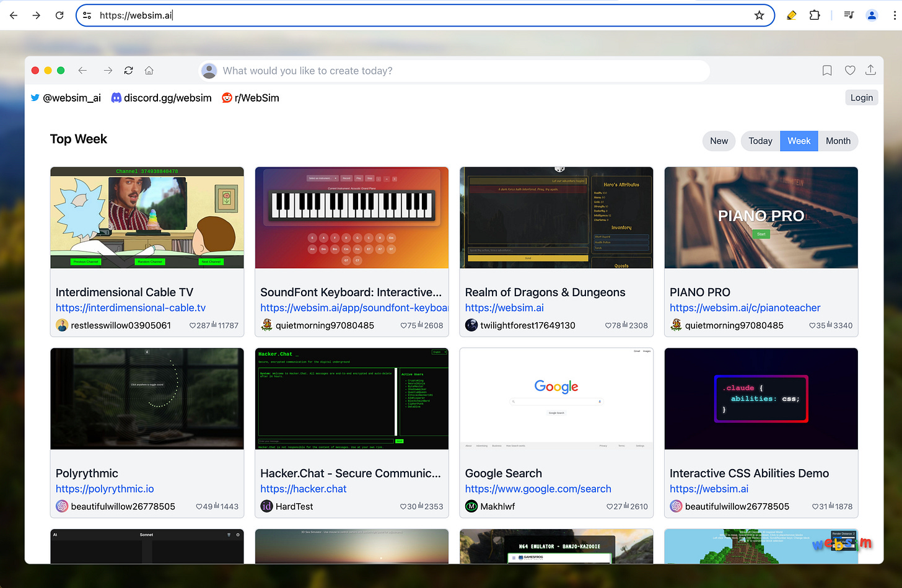Click the share upload icon
The height and width of the screenshot is (588, 902).
coord(870,70)
